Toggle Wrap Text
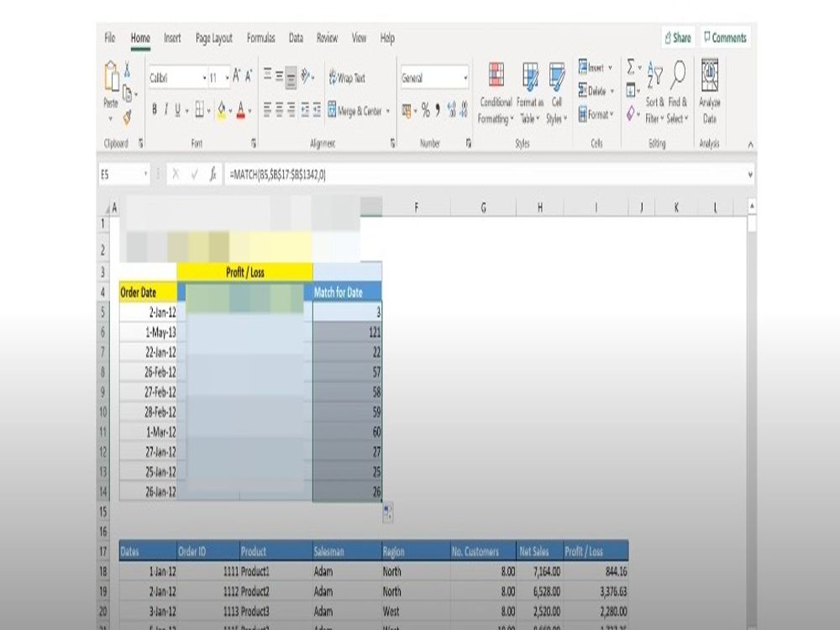This screenshot has width=840, height=630. [x=347, y=77]
